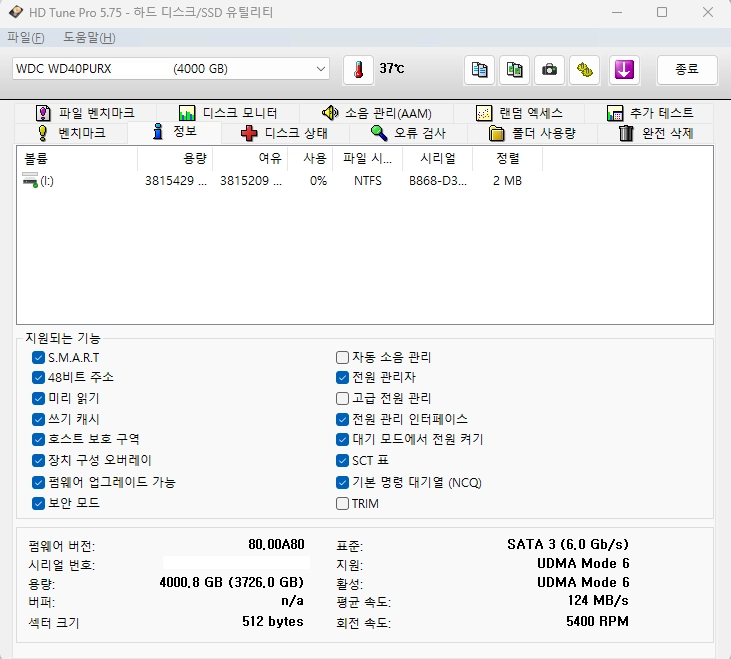
Task: Select the I: drive volume icon
Action: pos(30,180)
